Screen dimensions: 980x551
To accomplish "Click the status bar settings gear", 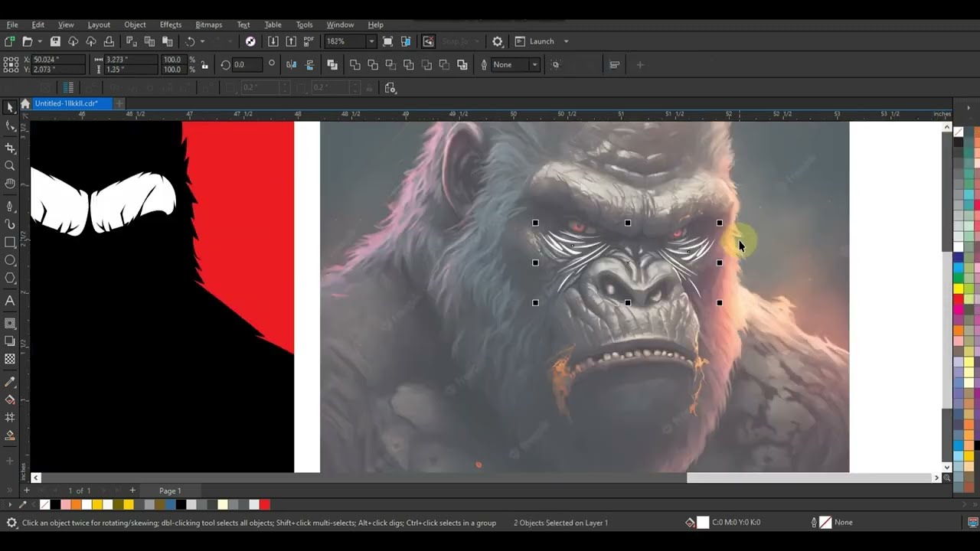I will tap(11, 523).
